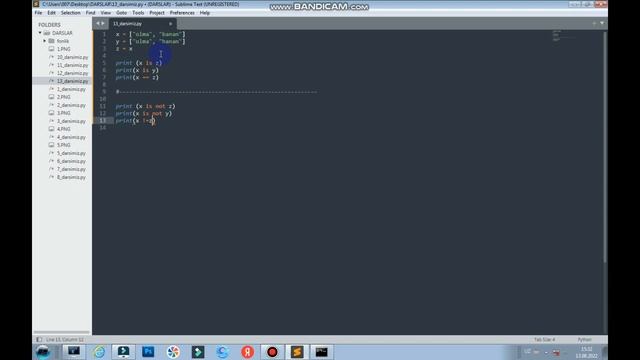Open the blue swirl C app in taskbar
The image size is (640, 360).
[222, 352]
